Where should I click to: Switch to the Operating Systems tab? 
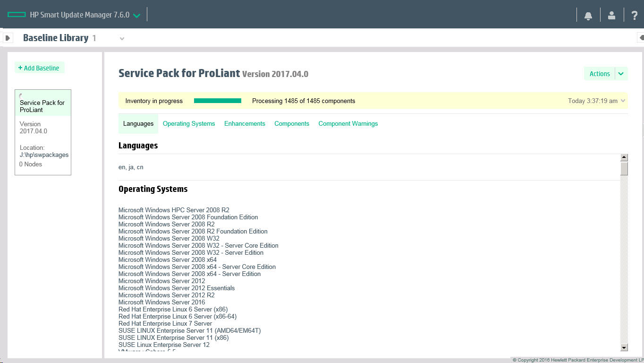189,124
